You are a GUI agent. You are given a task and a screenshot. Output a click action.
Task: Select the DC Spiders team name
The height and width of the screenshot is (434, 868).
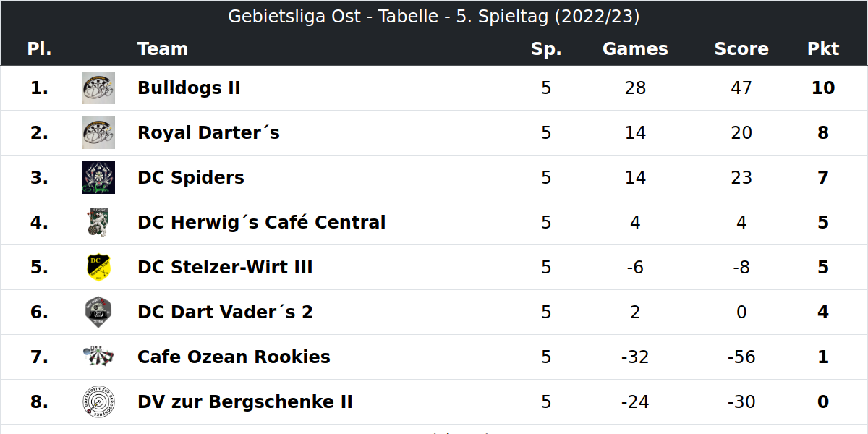pyautogui.click(x=191, y=178)
